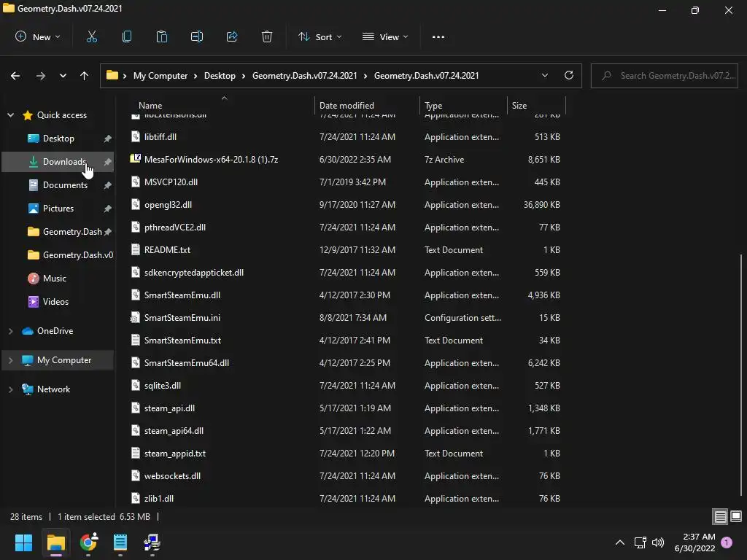Open the Sort options dropdown
Viewport: 747px width, 560px height.
point(320,36)
